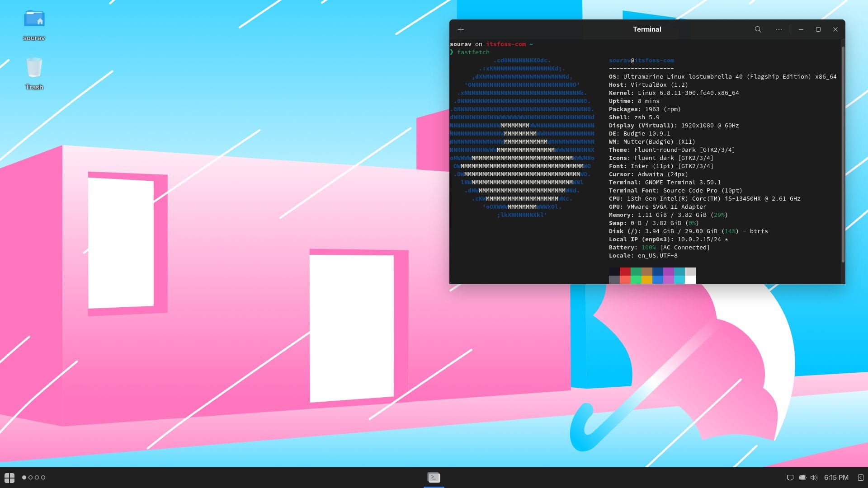
Task: Click the Terminal title in the header bar
Action: click(647, 29)
